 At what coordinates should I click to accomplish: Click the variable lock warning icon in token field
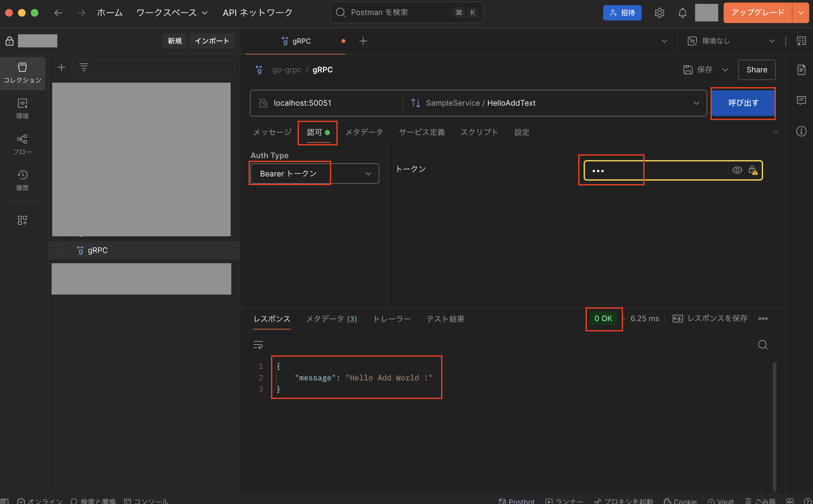(753, 170)
